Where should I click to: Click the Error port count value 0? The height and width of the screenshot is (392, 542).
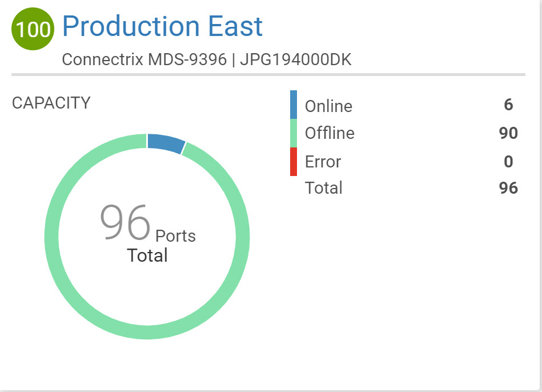click(508, 162)
